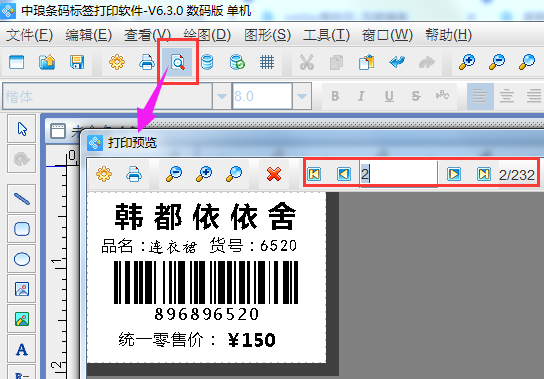Align text left
544x379 pixels.
point(480,96)
